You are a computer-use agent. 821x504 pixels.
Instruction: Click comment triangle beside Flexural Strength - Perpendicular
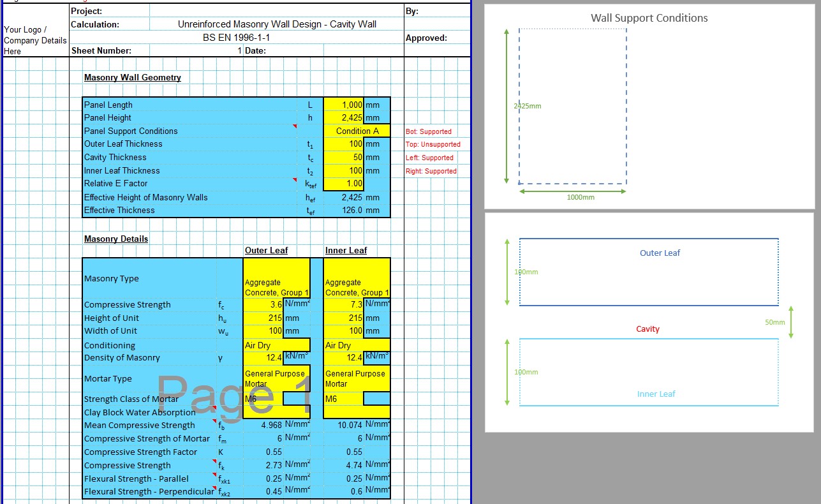[x=216, y=488]
